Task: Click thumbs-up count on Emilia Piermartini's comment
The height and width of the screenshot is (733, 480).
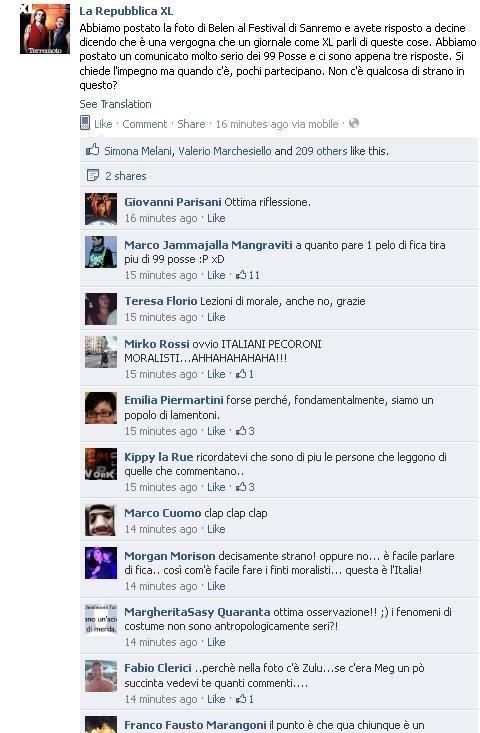Action: point(245,431)
